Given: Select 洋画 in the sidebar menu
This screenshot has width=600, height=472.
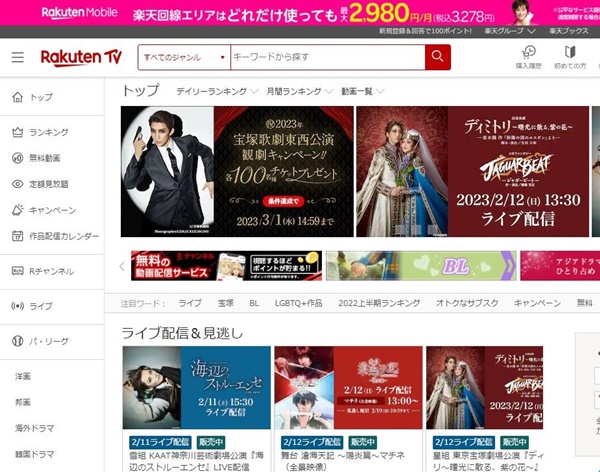Looking at the screenshot, I should click(x=22, y=376).
